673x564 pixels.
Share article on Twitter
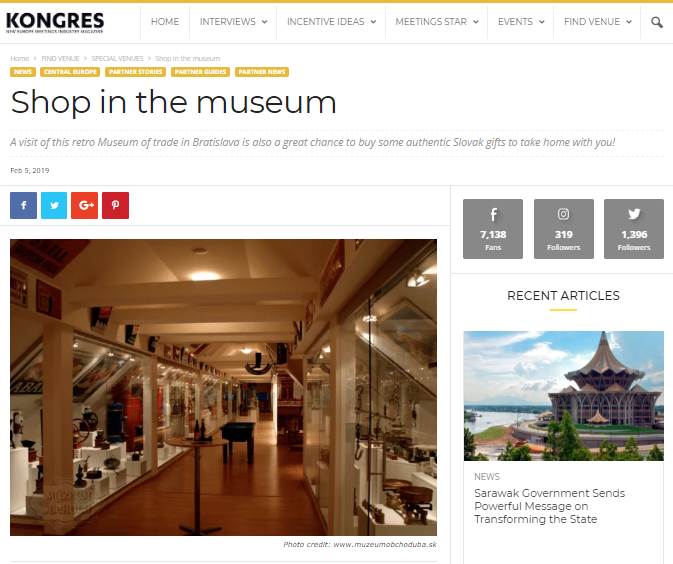[54, 206]
